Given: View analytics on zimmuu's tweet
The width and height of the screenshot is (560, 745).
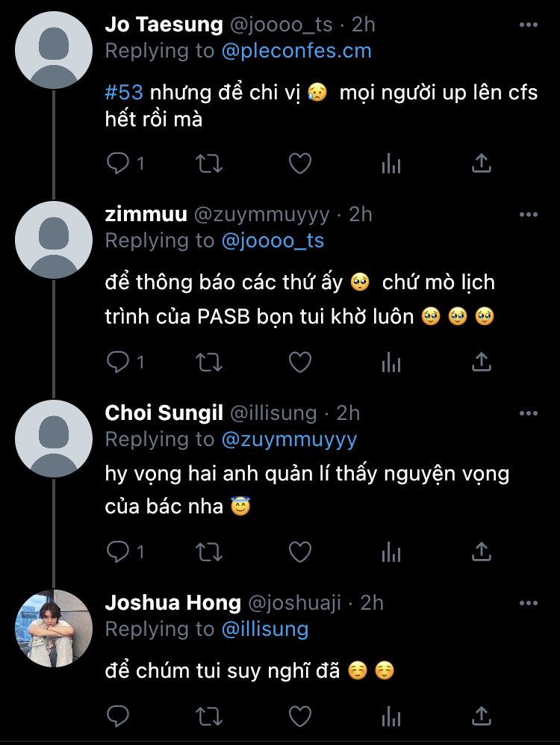Looking at the screenshot, I should pyautogui.click(x=391, y=362).
